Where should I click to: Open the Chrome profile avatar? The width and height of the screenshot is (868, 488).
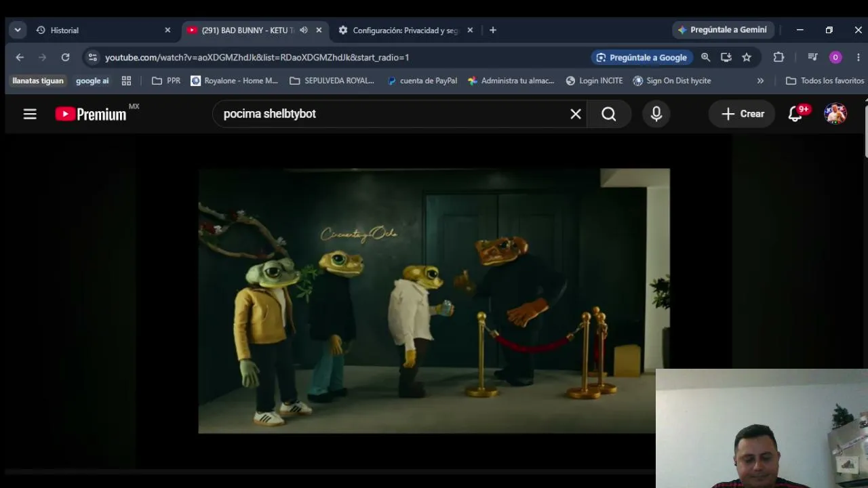click(835, 58)
